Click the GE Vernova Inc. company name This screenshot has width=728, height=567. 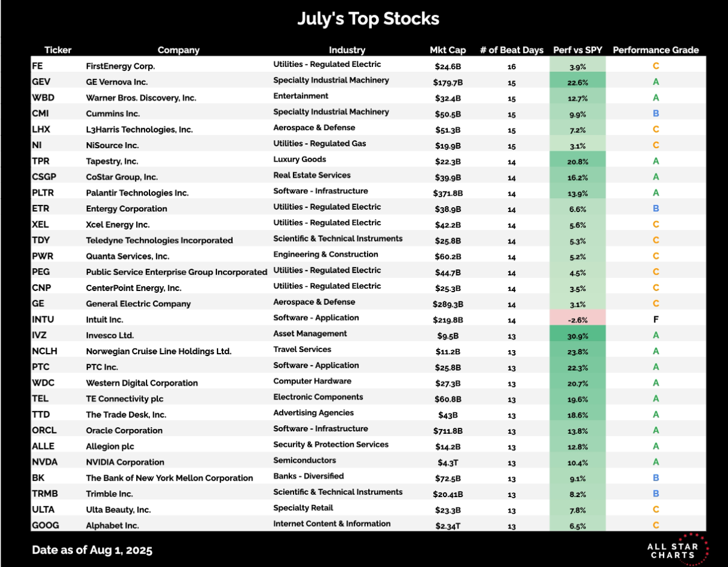click(117, 82)
